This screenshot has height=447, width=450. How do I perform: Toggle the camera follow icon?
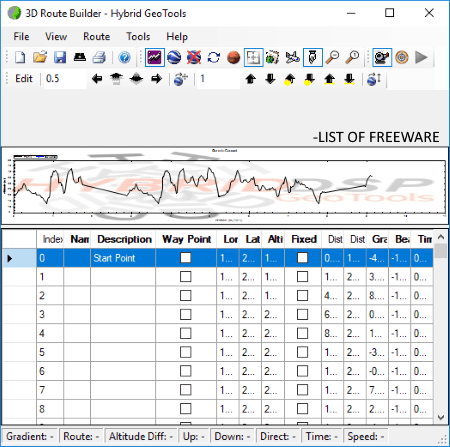coord(382,57)
